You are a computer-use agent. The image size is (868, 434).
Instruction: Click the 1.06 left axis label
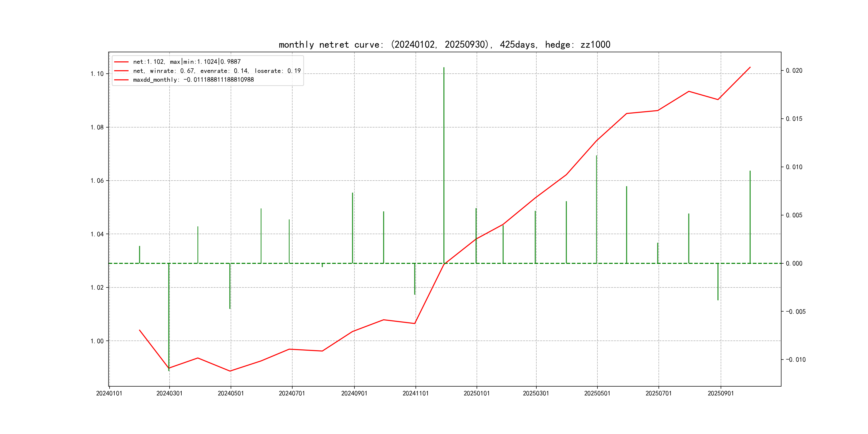click(x=97, y=181)
